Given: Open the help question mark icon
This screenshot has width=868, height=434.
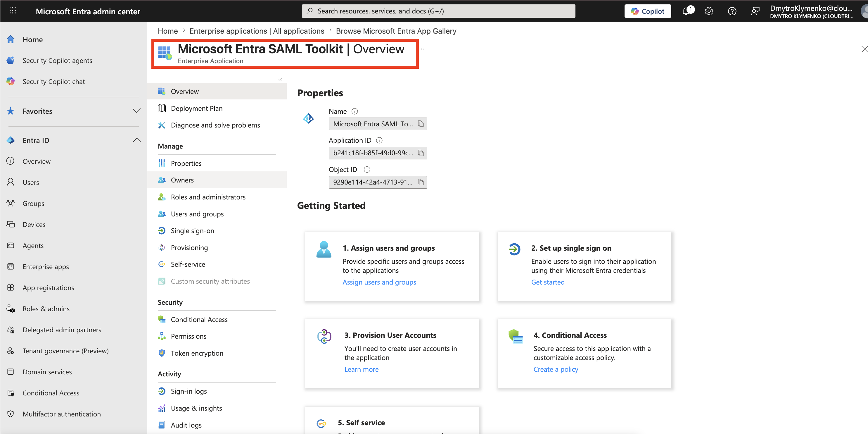Looking at the screenshot, I should (732, 11).
